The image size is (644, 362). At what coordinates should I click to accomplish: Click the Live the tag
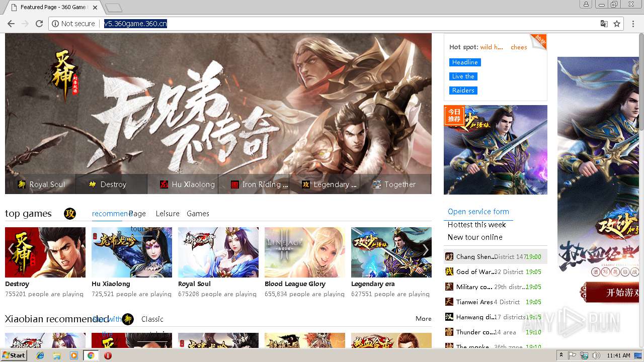[463, 76]
